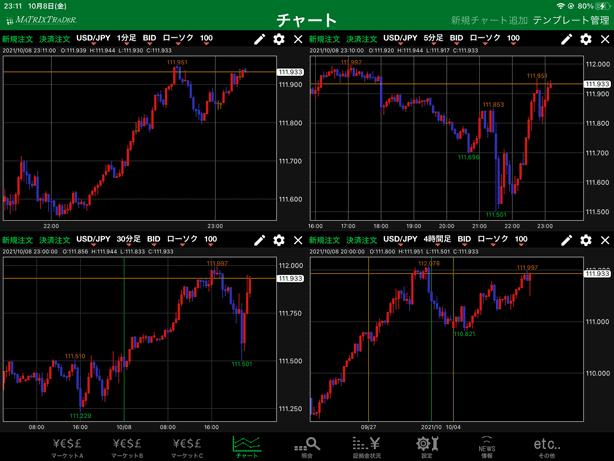Open BID dropdown on 4時間足 chart
Screen dimensions: 614x461
click(x=464, y=239)
